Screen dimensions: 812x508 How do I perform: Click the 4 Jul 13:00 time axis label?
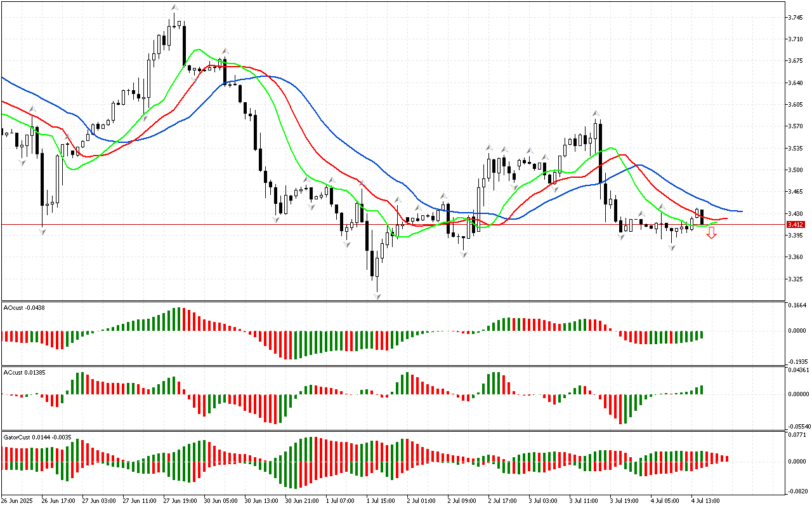coord(706,501)
